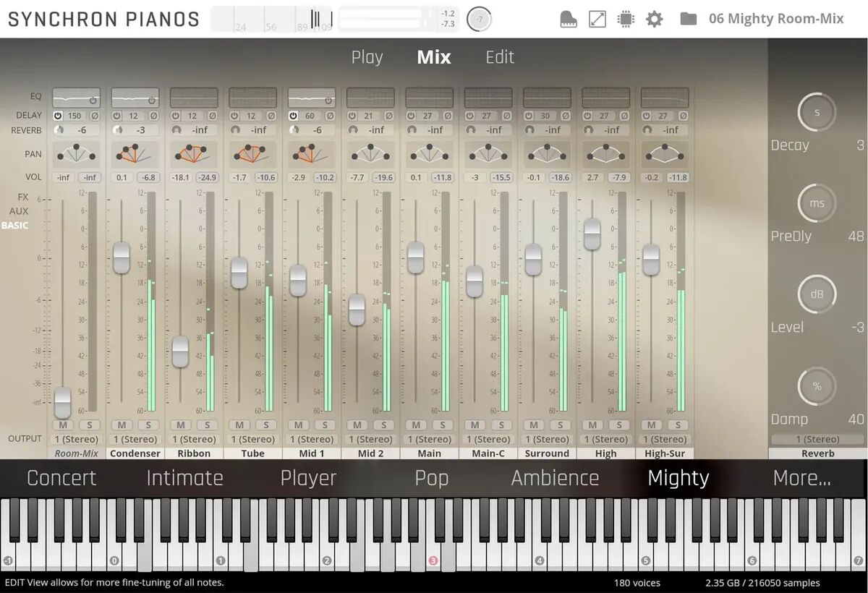Click the resize window arrow icon
The image size is (868, 593).
pos(597,20)
